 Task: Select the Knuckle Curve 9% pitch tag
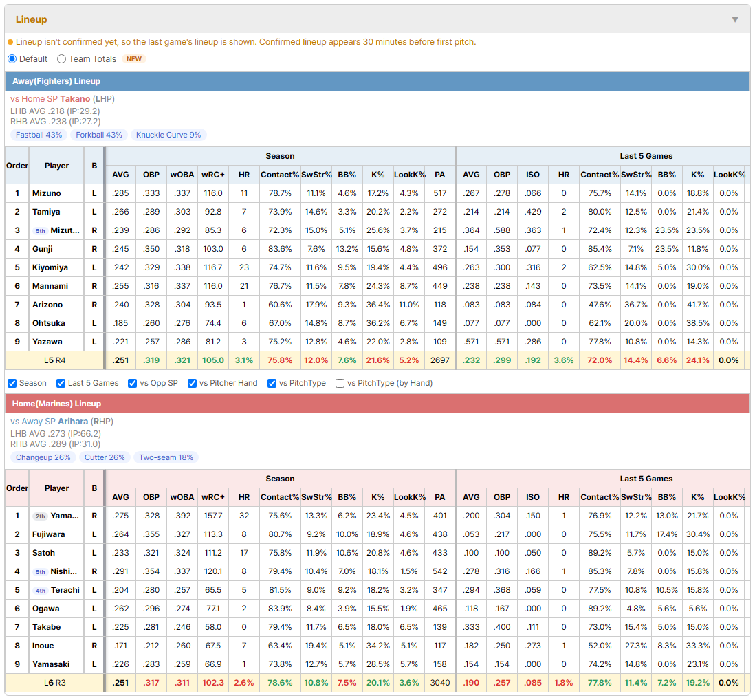click(168, 135)
